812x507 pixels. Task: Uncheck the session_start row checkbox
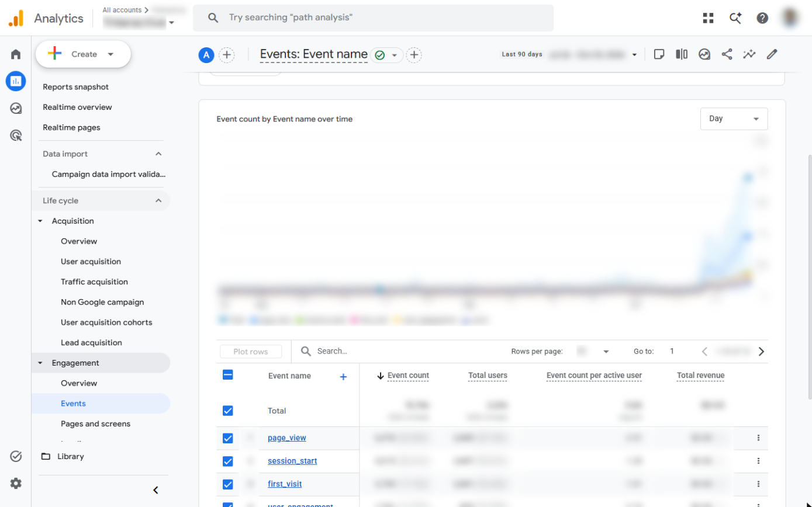tap(228, 461)
